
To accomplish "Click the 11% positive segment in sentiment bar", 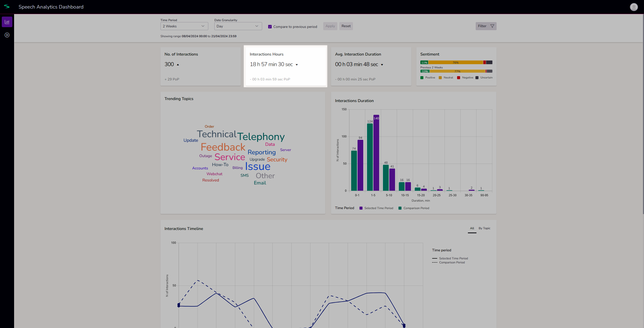I will click(x=424, y=62).
